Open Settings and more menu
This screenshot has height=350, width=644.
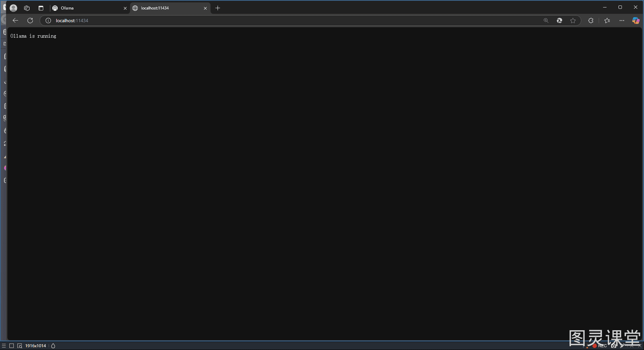[622, 21]
